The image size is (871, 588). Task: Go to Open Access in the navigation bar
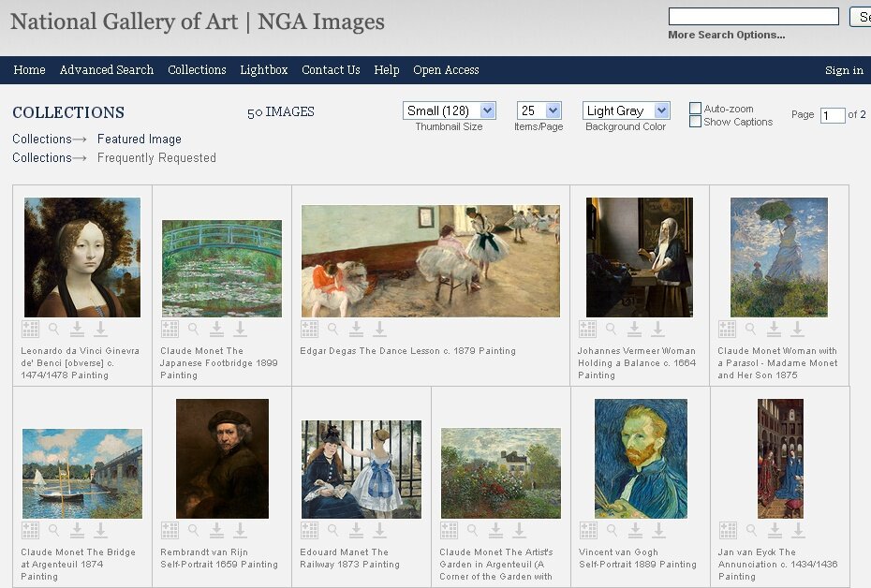[x=446, y=70]
